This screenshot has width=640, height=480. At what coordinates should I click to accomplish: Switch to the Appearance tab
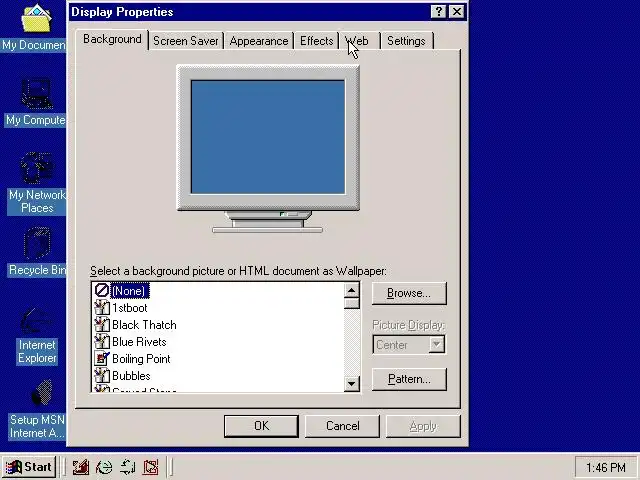[259, 41]
